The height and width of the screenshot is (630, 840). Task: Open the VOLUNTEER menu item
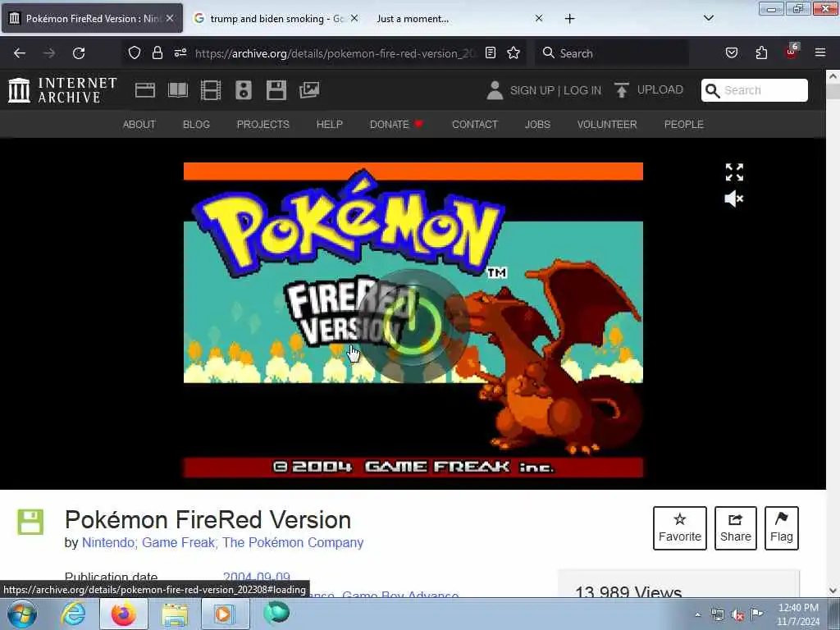(x=607, y=125)
